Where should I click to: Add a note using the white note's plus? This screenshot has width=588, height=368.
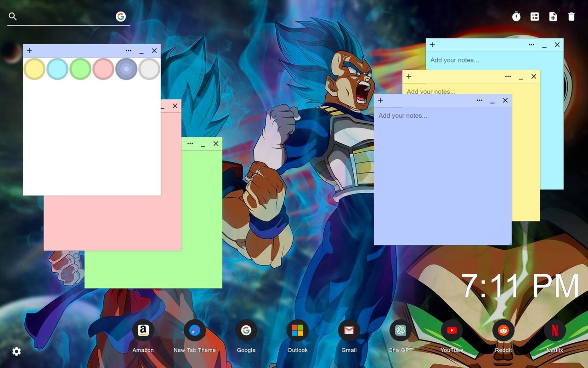pyautogui.click(x=29, y=51)
